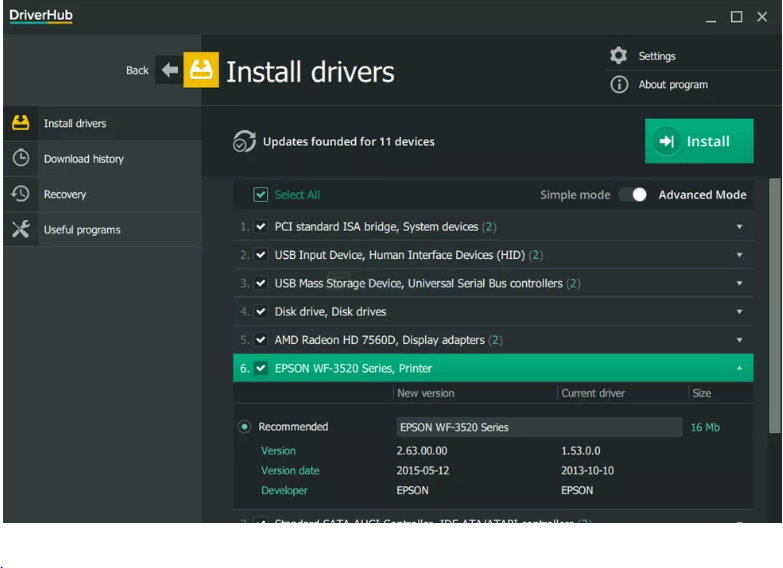Open Install drivers sidebar item

click(102, 123)
